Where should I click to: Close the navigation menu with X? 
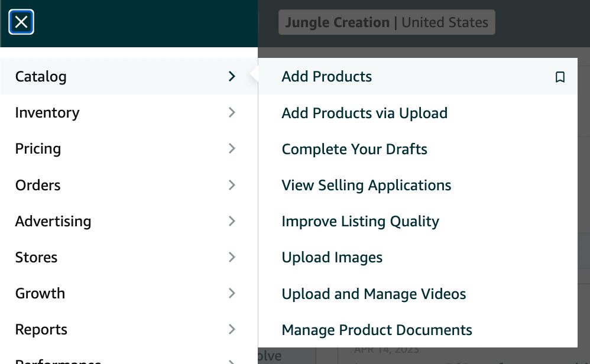[x=21, y=22]
